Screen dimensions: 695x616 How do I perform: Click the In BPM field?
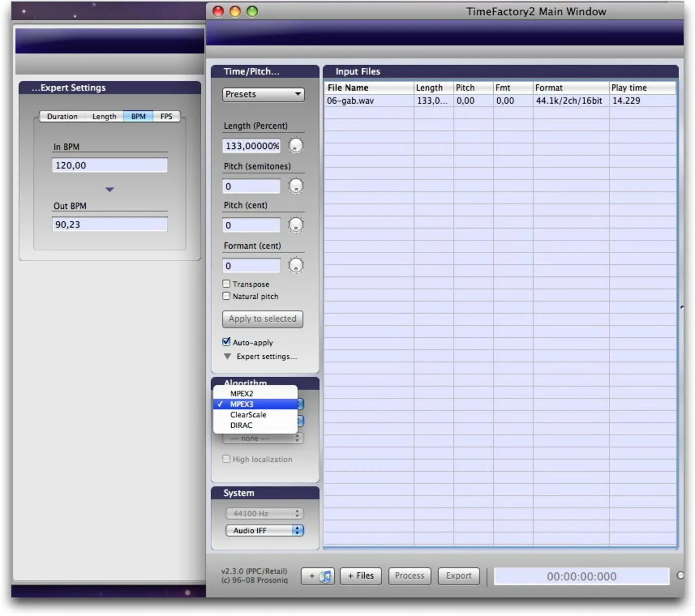[109, 165]
